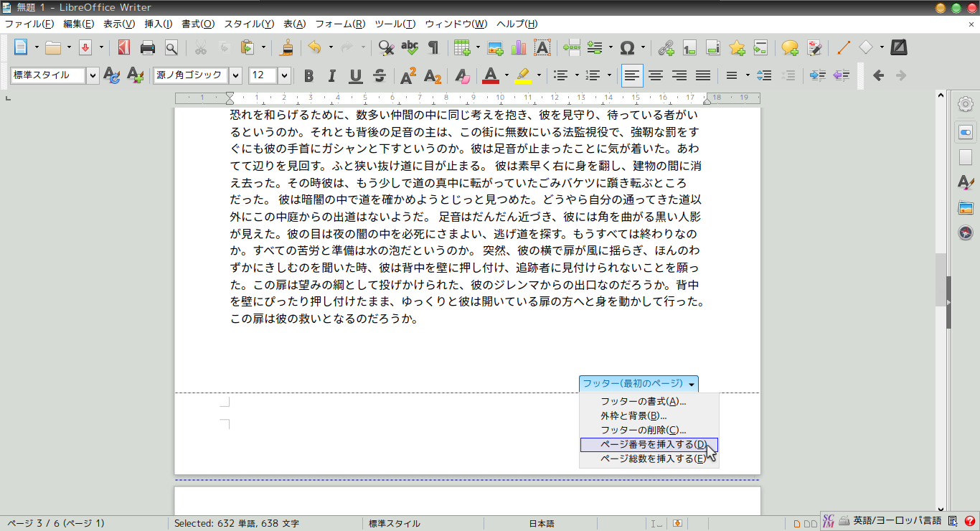Screen dimensions: 980x531
Task: Open the Find & Replace tool
Action: [x=385, y=47]
